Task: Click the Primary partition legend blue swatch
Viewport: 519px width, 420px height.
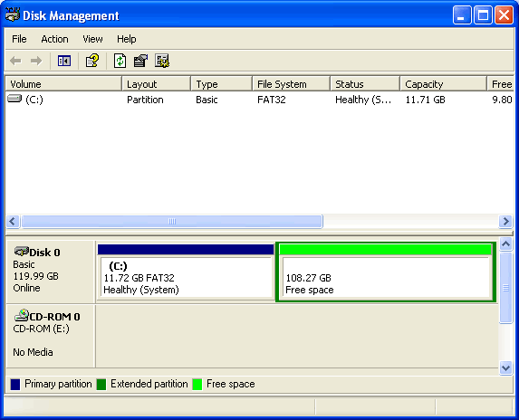Action: [x=15, y=385]
